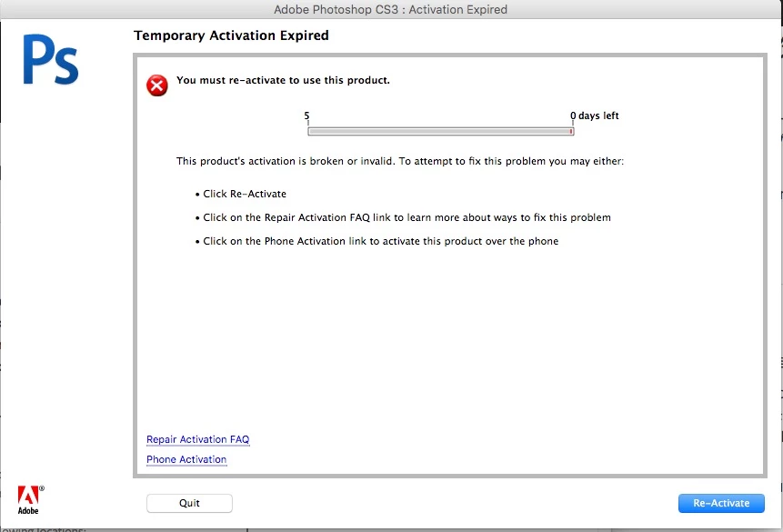The width and height of the screenshot is (783, 532).
Task: Click the red error X icon
Action: coord(156,85)
